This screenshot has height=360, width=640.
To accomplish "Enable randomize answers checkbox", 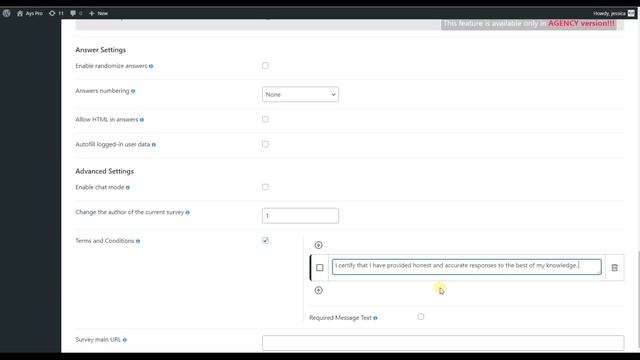I will pyautogui.click(x=265, y=66).
